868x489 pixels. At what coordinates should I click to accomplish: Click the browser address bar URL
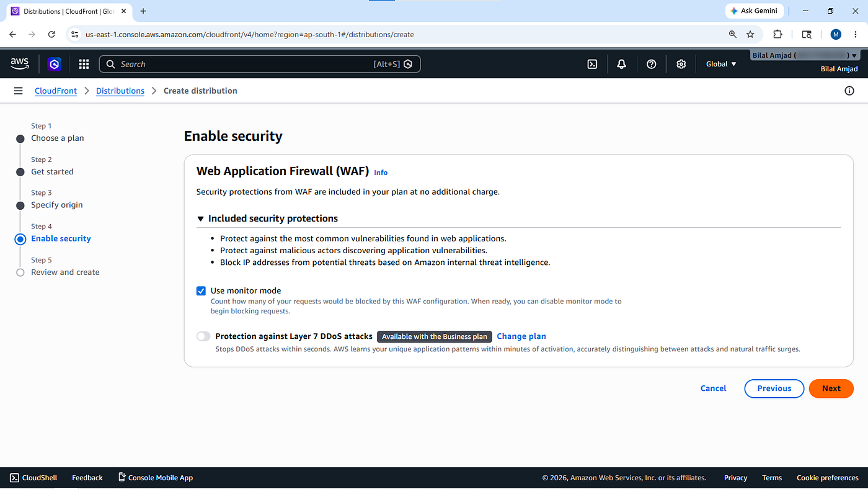[250, 34]
